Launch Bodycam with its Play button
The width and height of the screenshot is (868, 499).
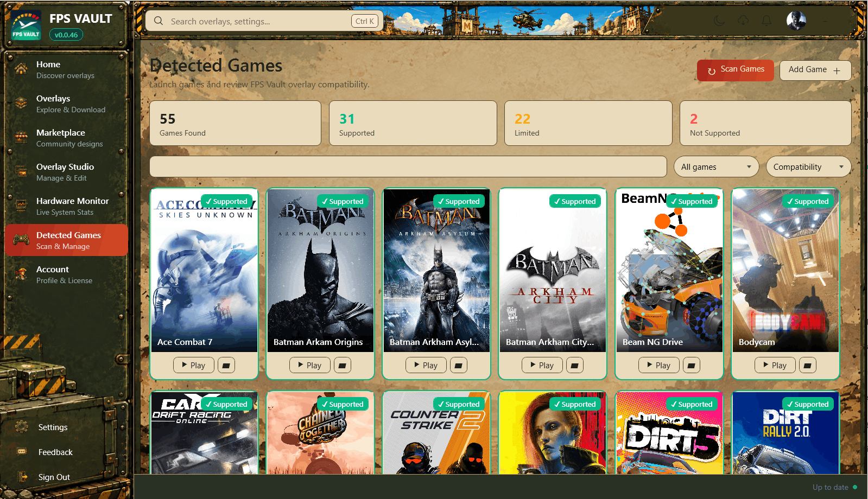(x=775, y=366)
